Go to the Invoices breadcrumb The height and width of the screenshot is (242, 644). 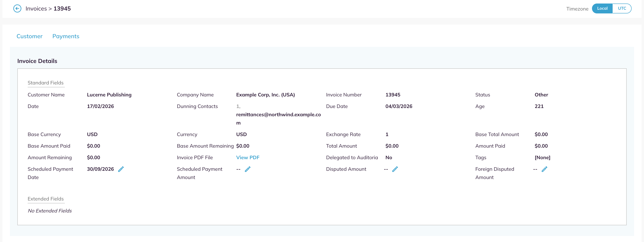click(x=36, y=8)
